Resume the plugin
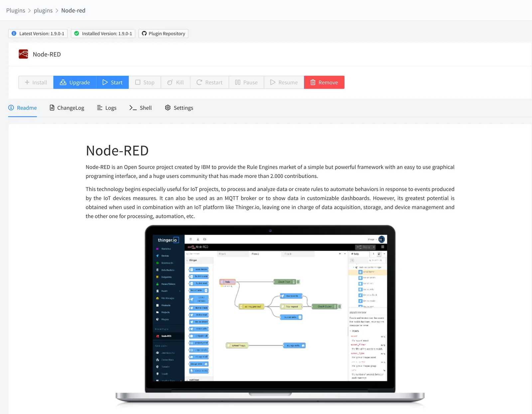The image size is (532, 414). point(284,82)
